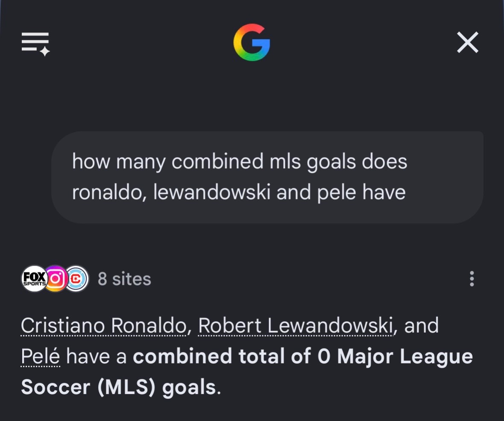The width and height of the screenshot is (504, 421).
Task: Open the Instagram source icon
Action: coord(55,279)
